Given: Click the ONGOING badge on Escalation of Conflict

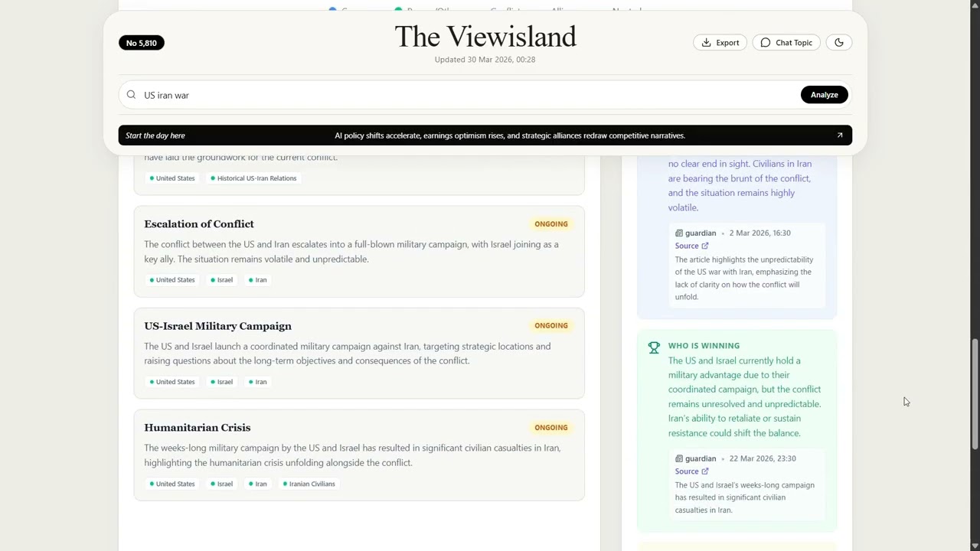Looking at the screenshot, I should point(551,224).
